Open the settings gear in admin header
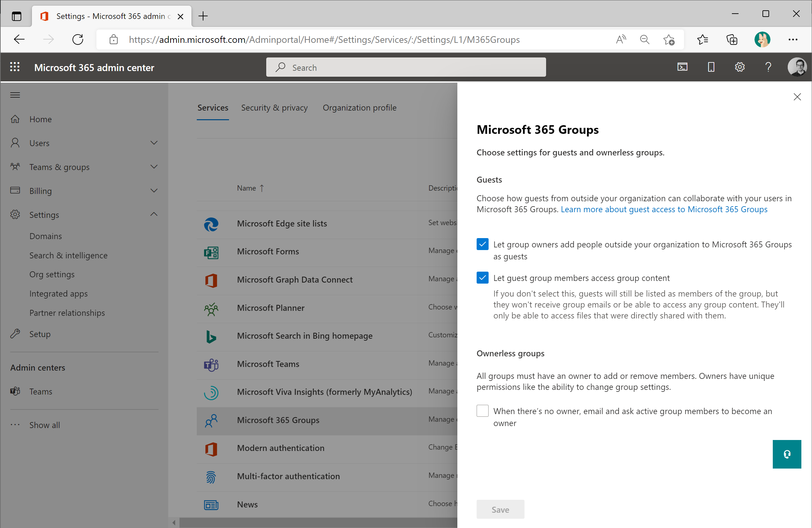The height and width of the screenshot is (528, 812). [x=740, y=67]
